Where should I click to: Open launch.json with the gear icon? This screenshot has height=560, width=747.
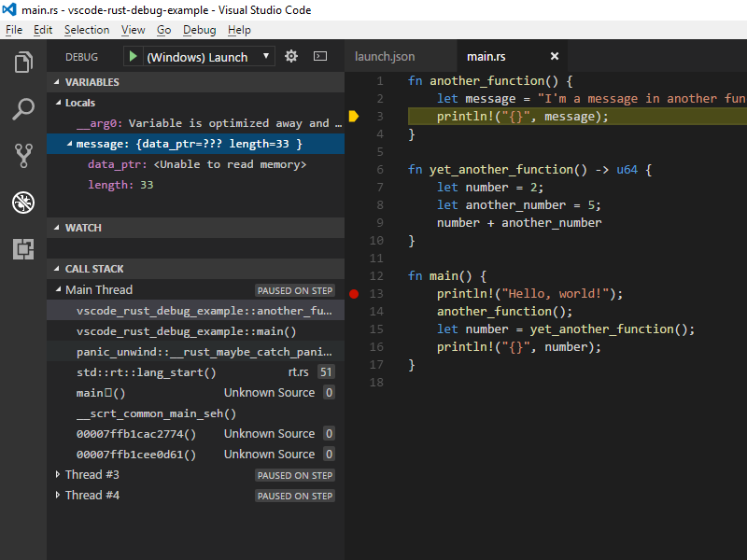pos(291,56)
